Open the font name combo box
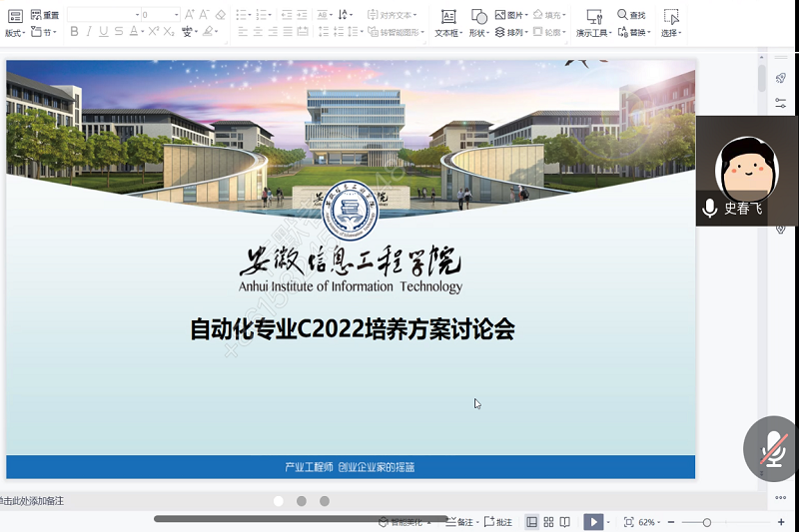799x532 pixels. [104, 15]
